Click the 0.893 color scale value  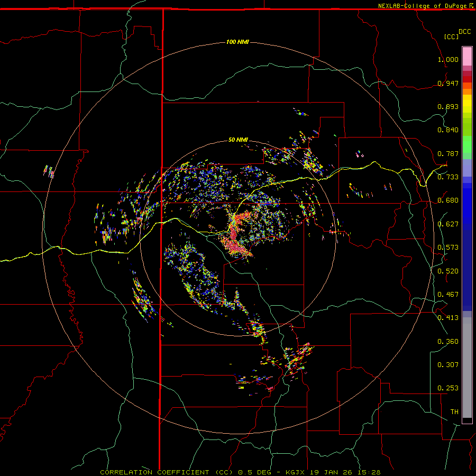point(448,106)
